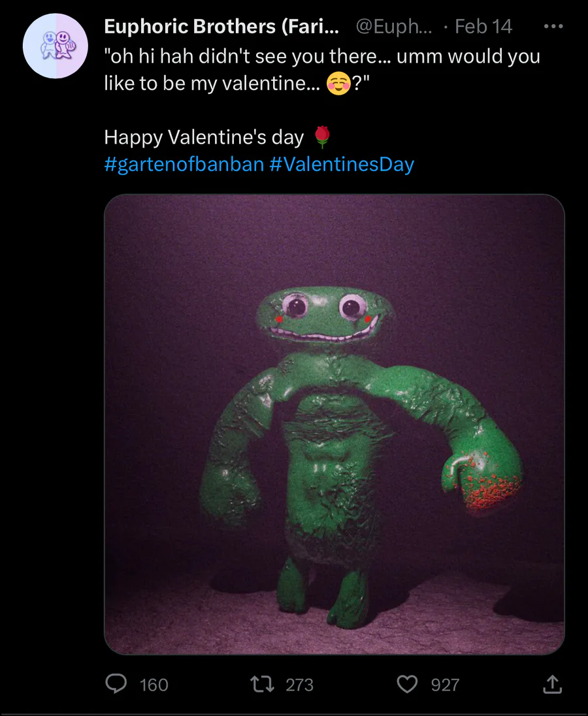Open the Euphoric Brothers profile avatar
Screen dimensions: 588x716
(x=55, y=46)
